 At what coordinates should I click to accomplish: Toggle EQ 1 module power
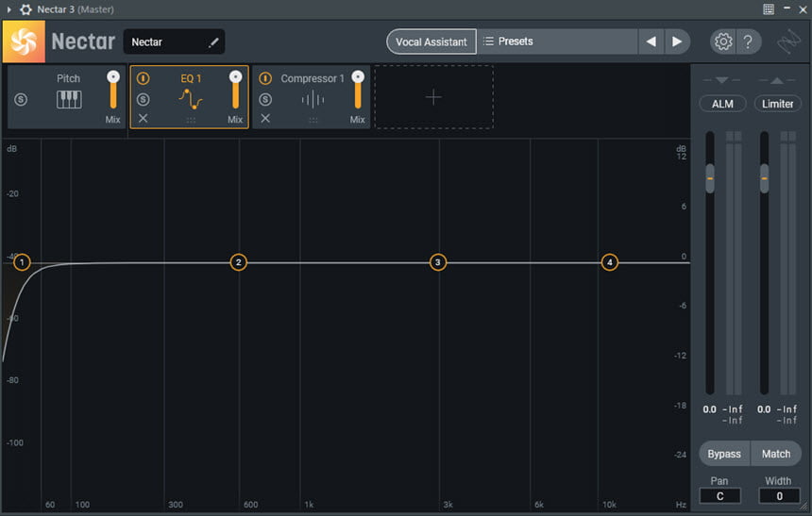click(143, 78)
